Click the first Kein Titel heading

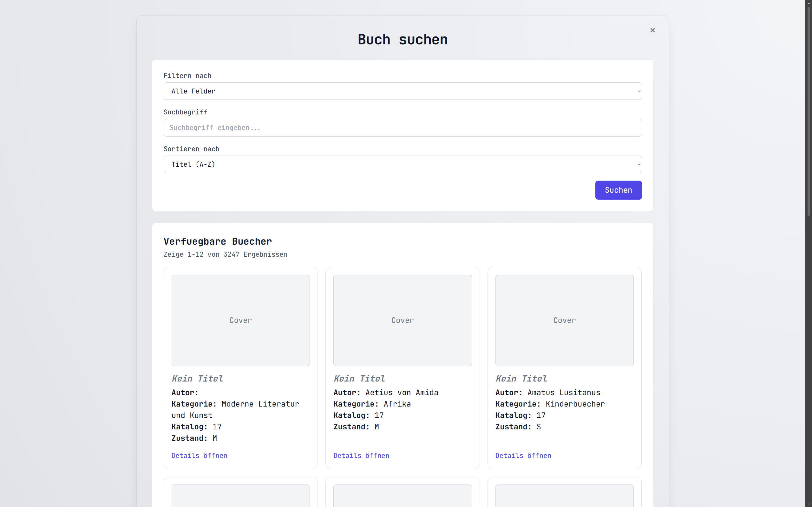pyautogui.click(x=197, y=379)
